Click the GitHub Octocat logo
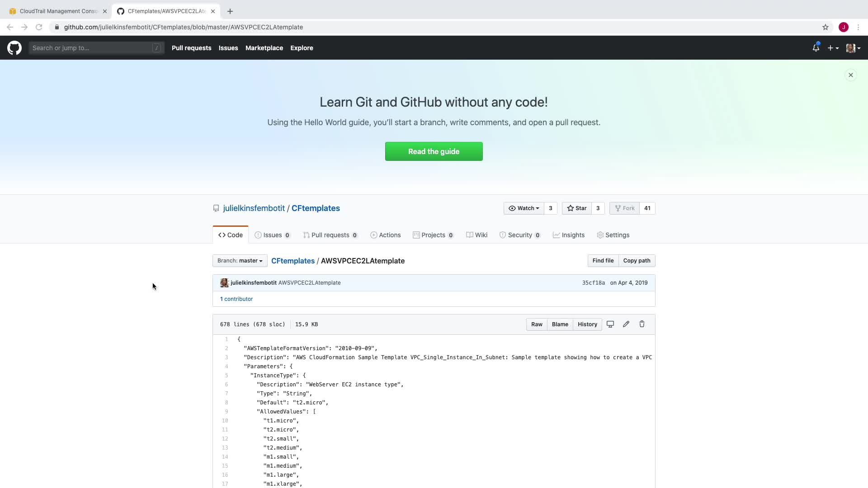Image resolution: width=868 pixels, height=488 pixels. 14,48
